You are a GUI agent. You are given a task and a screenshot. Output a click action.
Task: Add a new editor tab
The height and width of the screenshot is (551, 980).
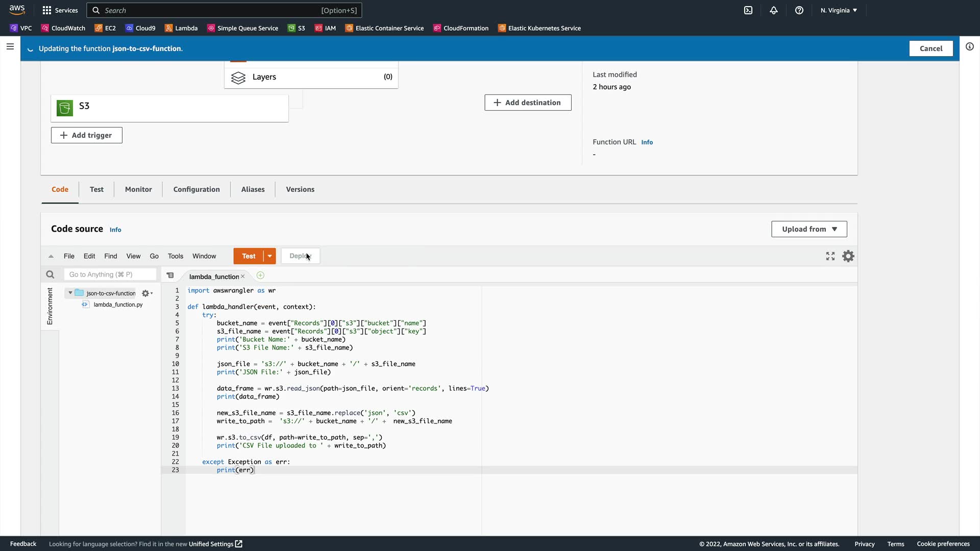[260, 275]
